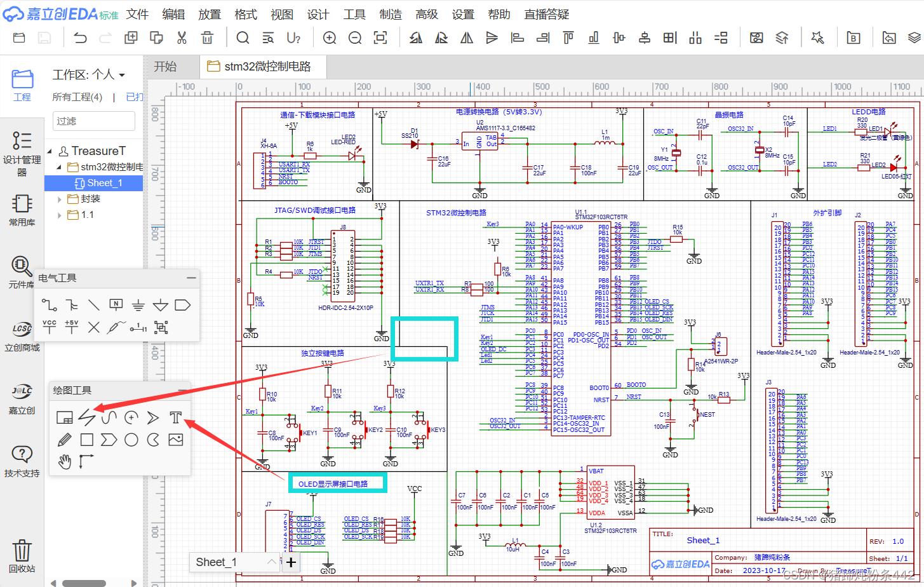
Task: Click the undo toolbar icon
Action: point(81,38)
